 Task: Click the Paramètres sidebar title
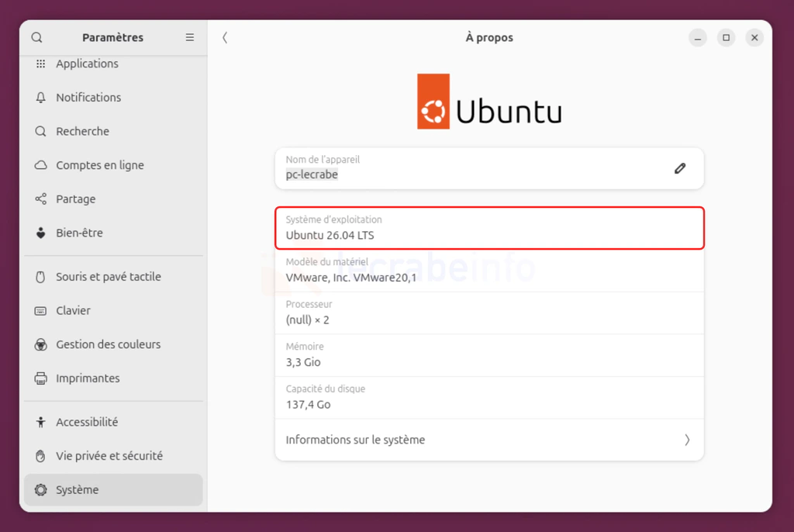pyautogui.click(x=113, y=37)
